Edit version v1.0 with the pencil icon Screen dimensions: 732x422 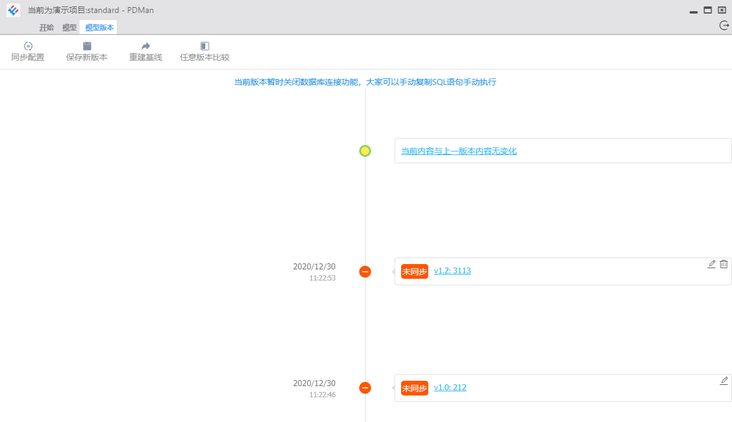tap(724, 381)
